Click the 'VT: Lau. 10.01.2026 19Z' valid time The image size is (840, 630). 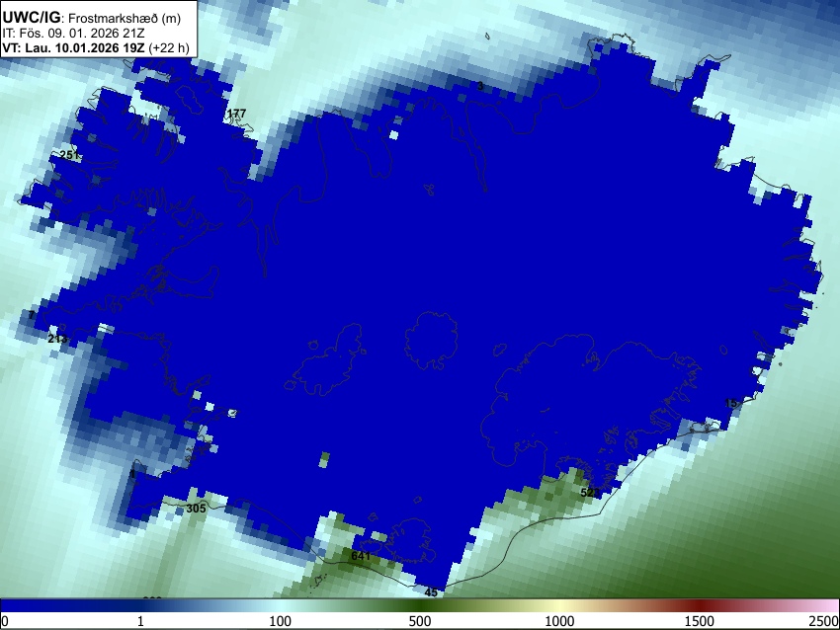73,47
